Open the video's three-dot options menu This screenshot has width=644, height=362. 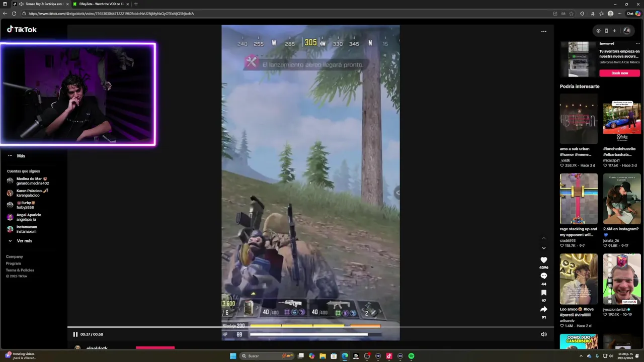(543, 31)
